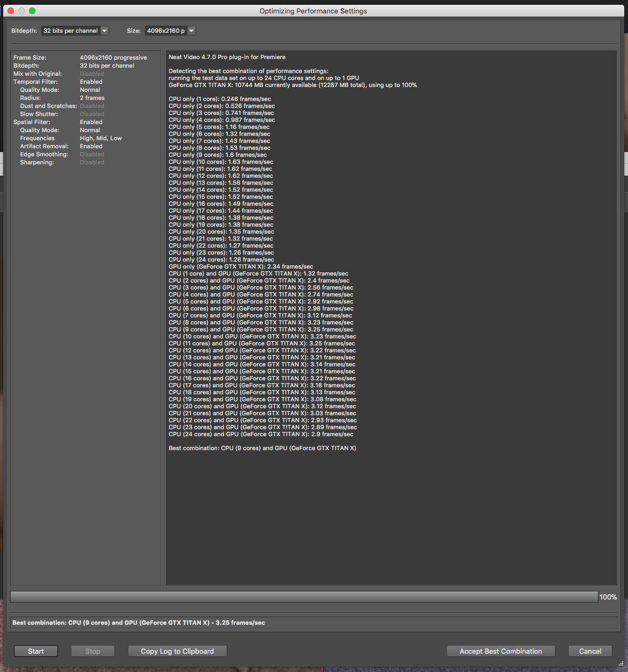Screen dimensions: 628x672
Task: Click the Frame Size value 4096x2160 progressive
Action: (x=113, y=57)
